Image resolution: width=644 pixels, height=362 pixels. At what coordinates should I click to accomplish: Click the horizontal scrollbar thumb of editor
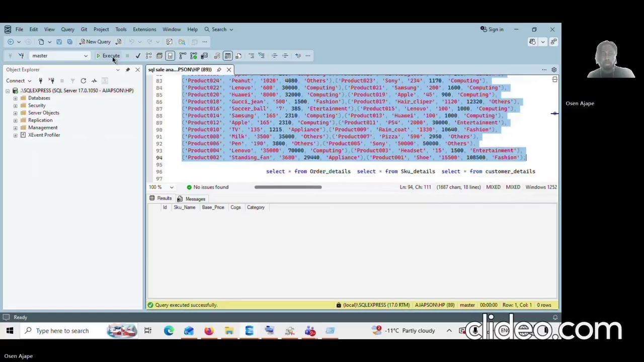click(288, 187)
